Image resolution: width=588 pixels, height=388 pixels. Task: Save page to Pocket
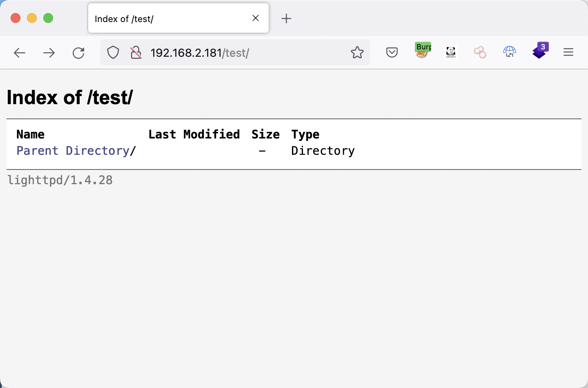392,52
